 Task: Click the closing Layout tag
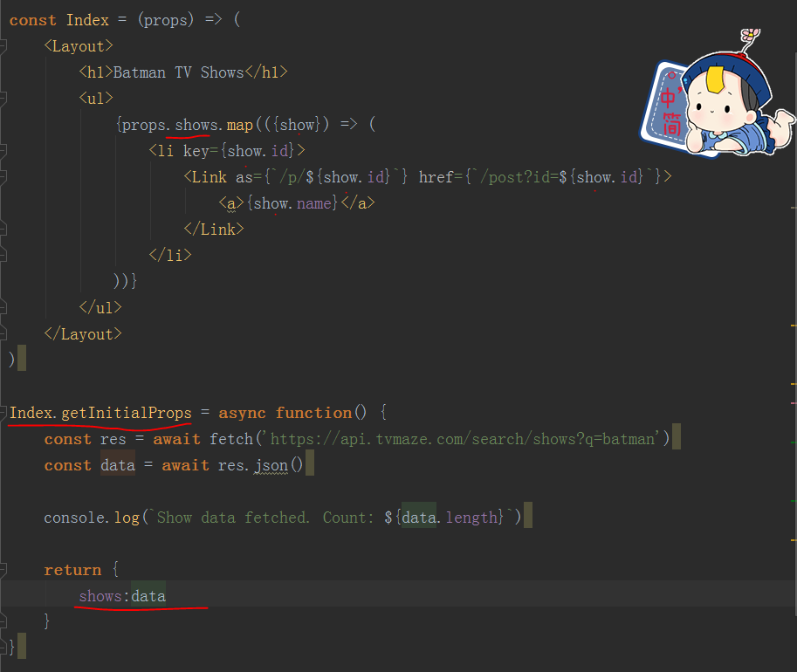point(83,334)
